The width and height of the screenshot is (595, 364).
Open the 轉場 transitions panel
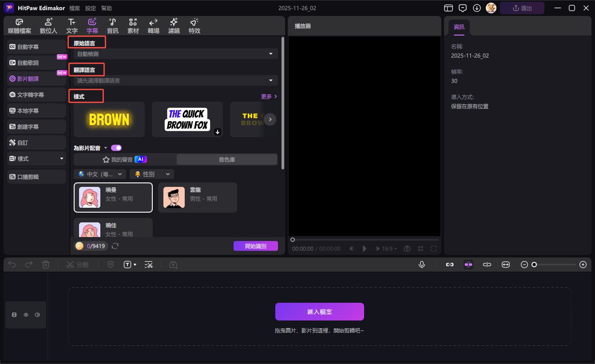coord(154,26)
